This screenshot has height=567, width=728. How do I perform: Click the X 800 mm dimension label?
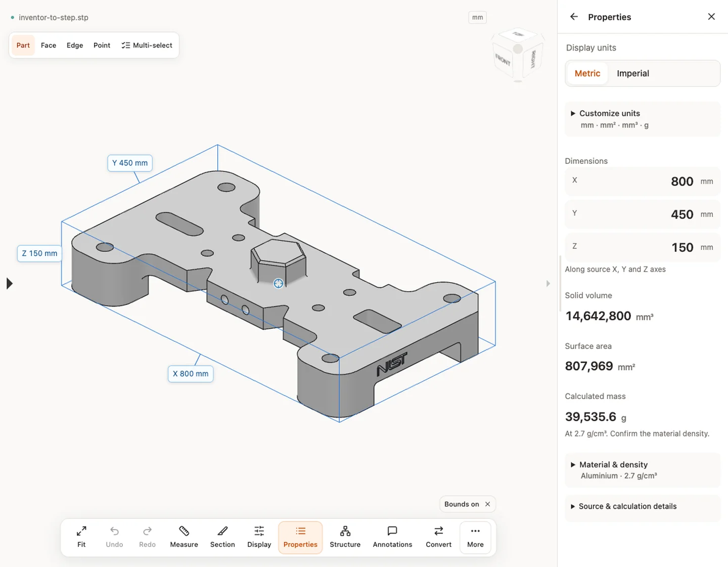[191, 374]
